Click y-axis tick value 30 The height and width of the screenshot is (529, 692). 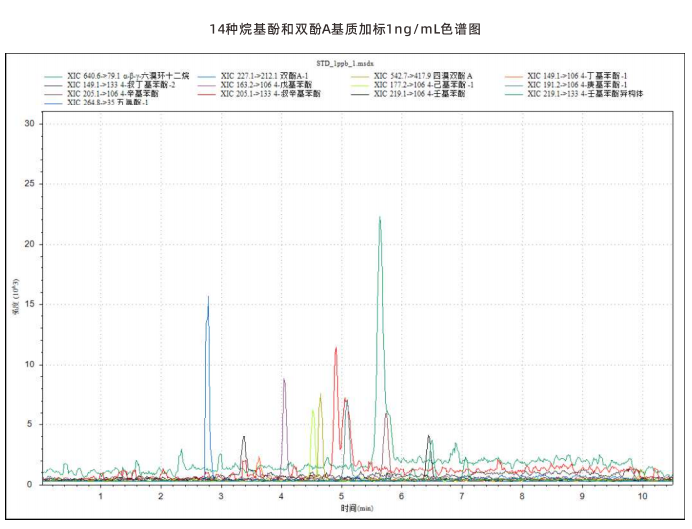(x=29, y=124)
